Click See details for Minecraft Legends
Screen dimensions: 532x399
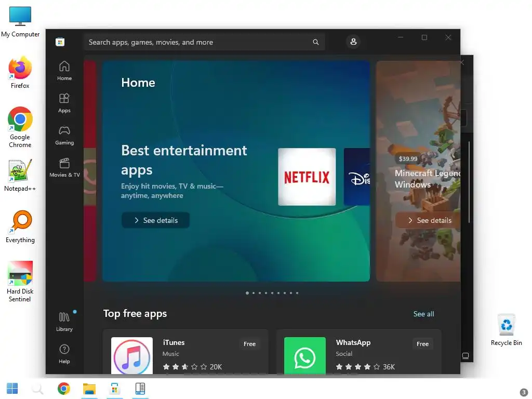click(x=428, y=220)
